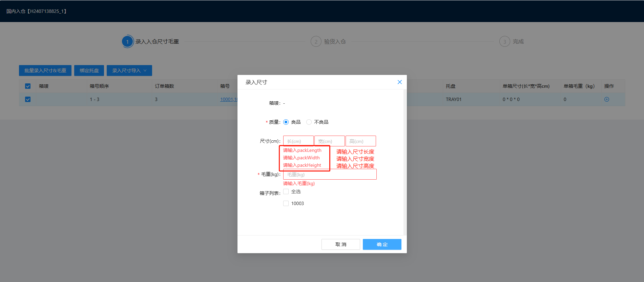Image resolution: width=644 pixels, height=282 pixels.
Task: Click step 2 circle 验货入仓
Action: pos(316,42)
